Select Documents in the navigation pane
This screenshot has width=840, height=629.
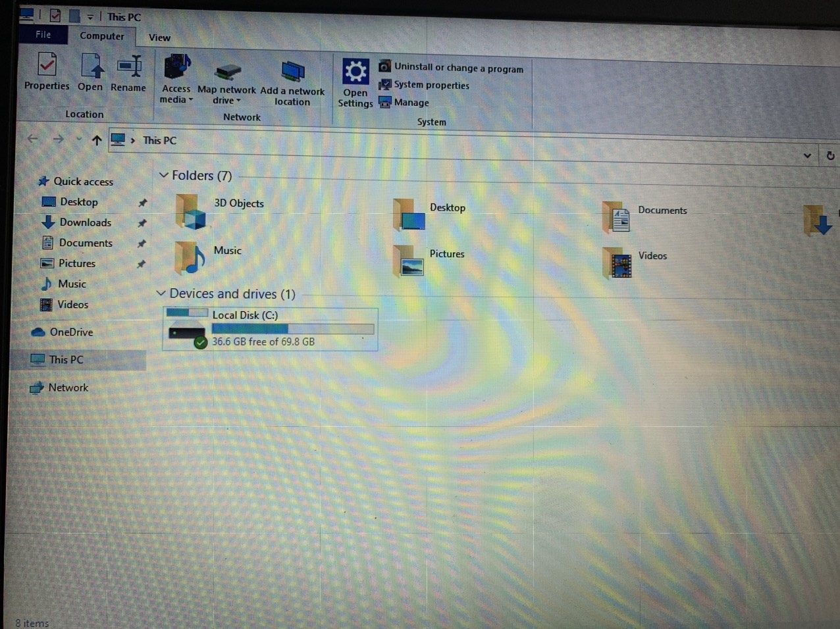(x=77, y=243)
